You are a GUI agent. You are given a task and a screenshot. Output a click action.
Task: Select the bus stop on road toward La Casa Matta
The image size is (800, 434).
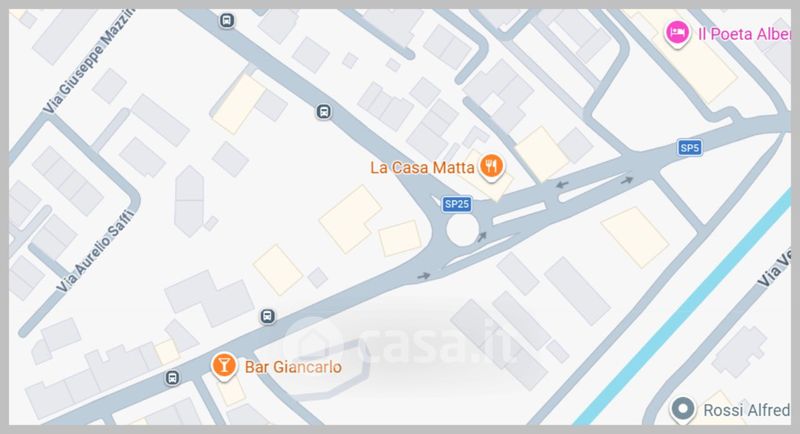click(323, 111)
